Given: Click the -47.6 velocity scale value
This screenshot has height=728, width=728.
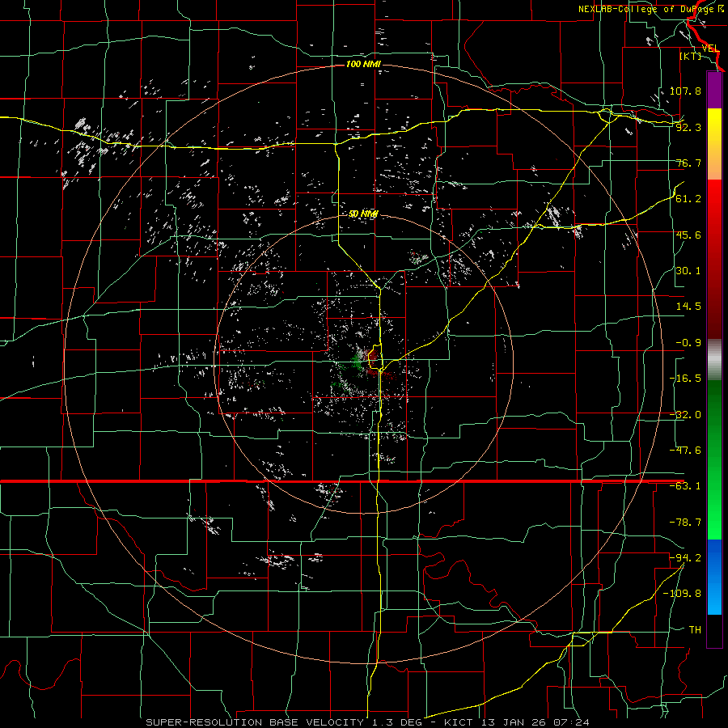Looking at the screenshot, I should point(685,451).
